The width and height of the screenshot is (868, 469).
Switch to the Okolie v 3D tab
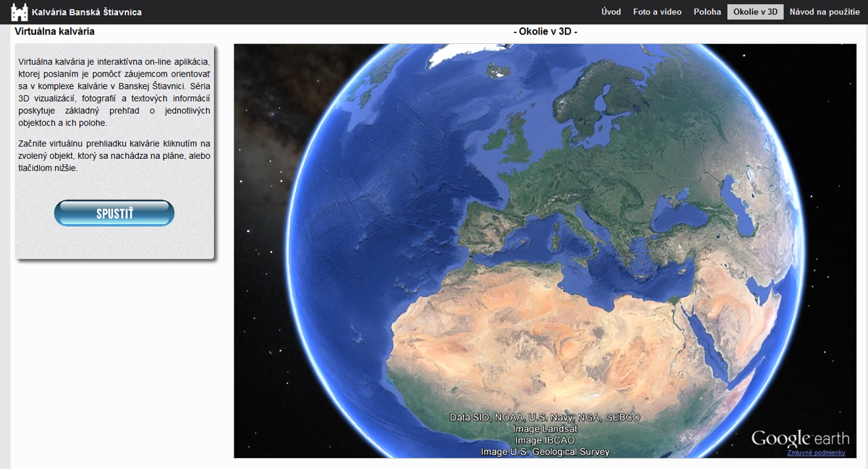tap(755, 12)
